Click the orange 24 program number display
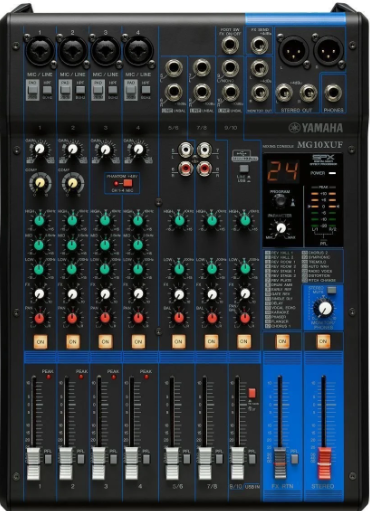This screenshot has width=370, height=511. pyautogui.click(x=283, y=171)
